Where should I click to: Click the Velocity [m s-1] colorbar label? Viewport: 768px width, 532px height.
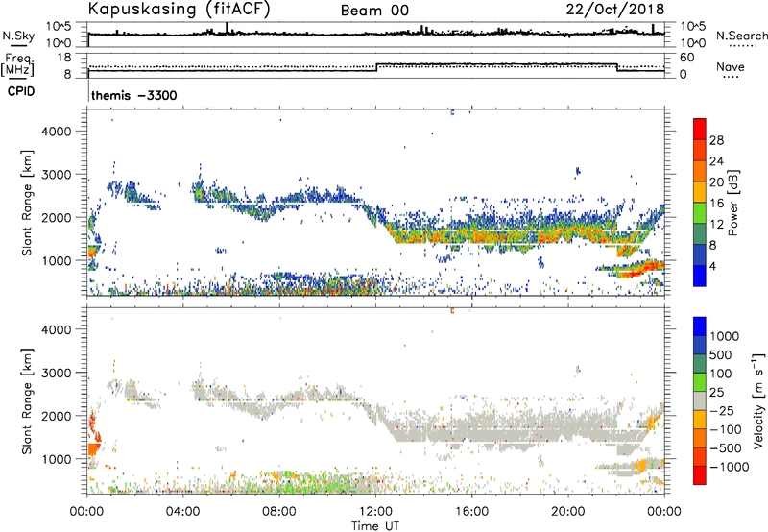pos(758,400)
